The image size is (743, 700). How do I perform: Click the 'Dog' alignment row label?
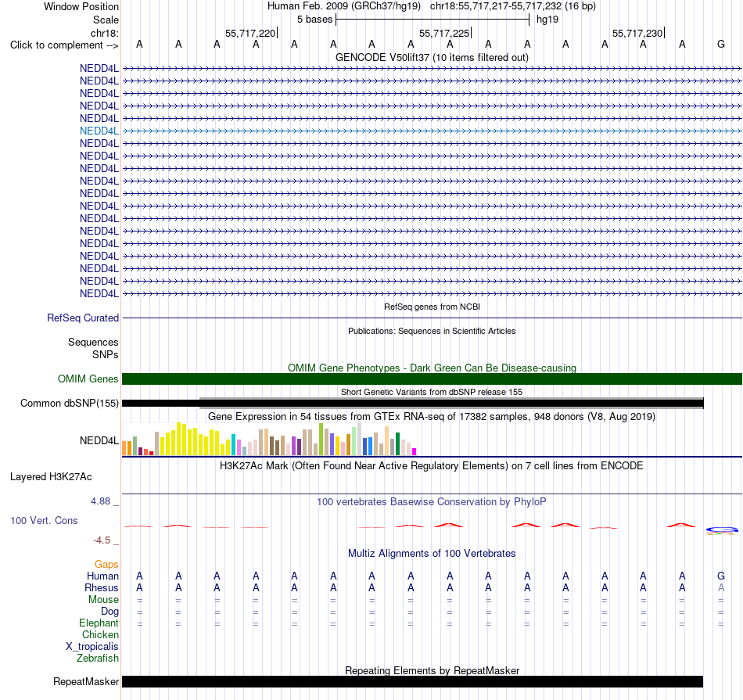click(109, 612)
